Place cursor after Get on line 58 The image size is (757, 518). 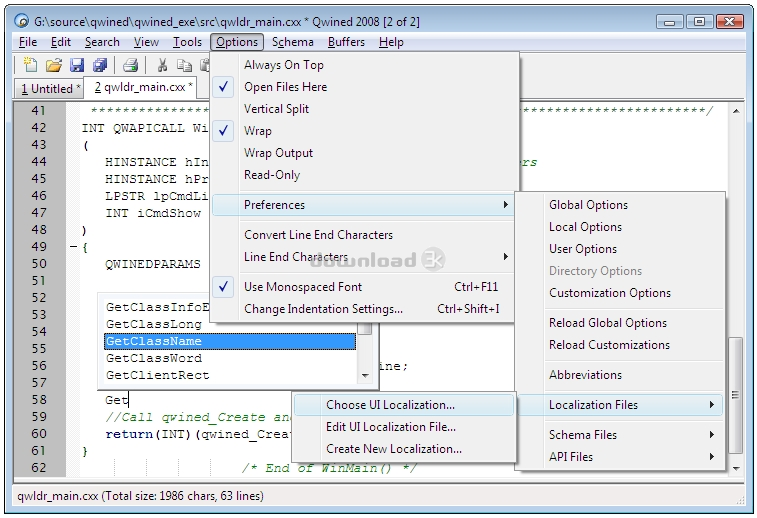(129, 400)
